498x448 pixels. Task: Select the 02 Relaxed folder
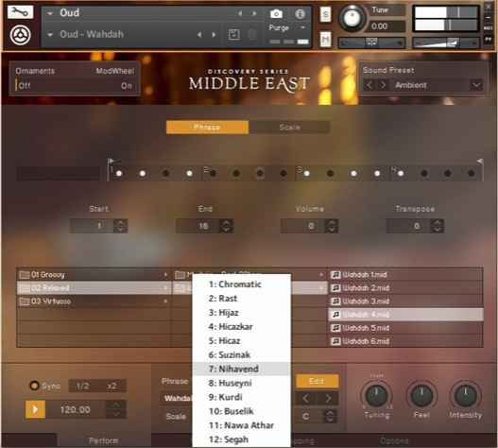click(x=94, y=288)
